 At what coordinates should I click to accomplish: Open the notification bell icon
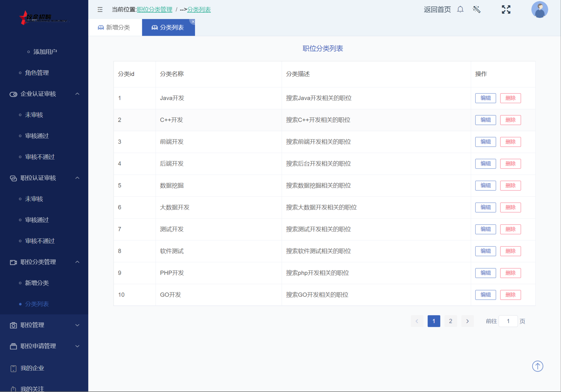(460, 10)
